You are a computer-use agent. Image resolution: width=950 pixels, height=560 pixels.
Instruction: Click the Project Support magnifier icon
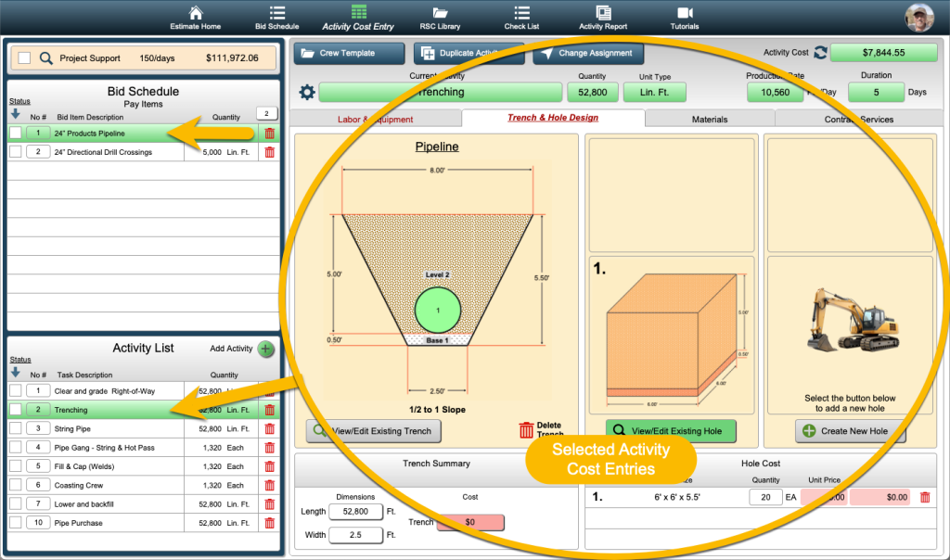pos(46,58)
